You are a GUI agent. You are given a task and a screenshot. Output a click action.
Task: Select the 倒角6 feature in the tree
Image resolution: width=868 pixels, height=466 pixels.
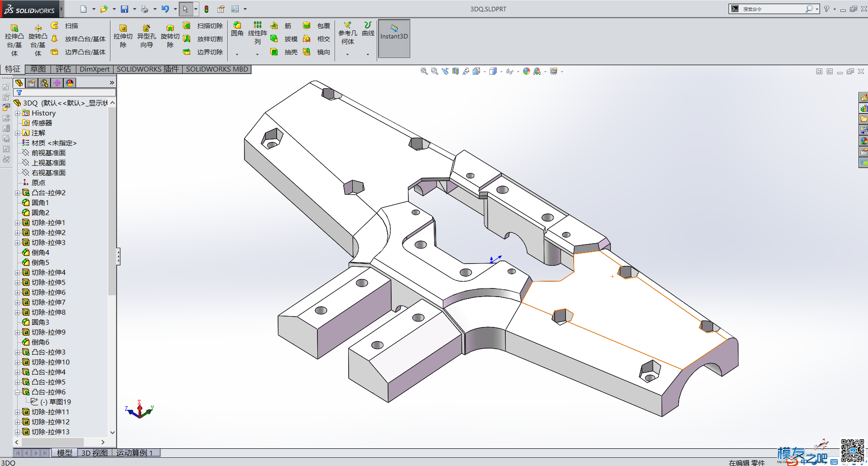point(35,342)
